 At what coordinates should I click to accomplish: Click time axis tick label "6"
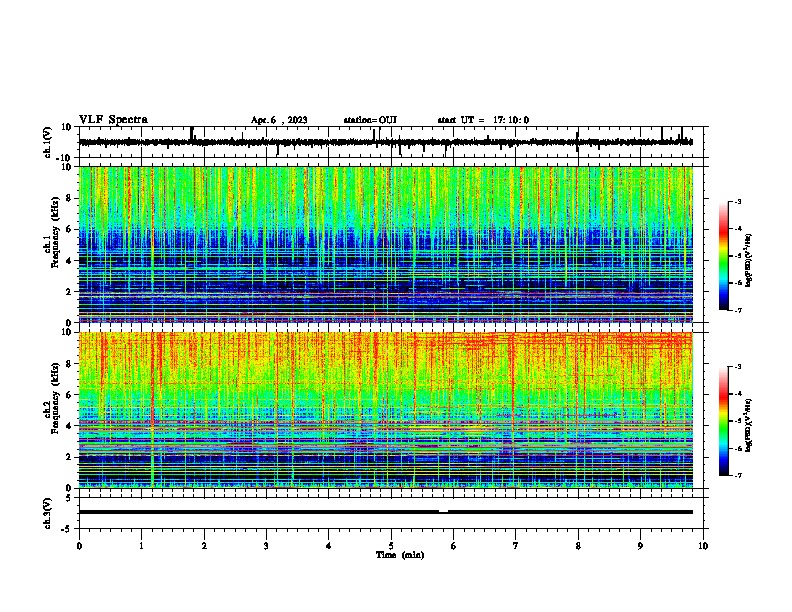coord(454,546)
